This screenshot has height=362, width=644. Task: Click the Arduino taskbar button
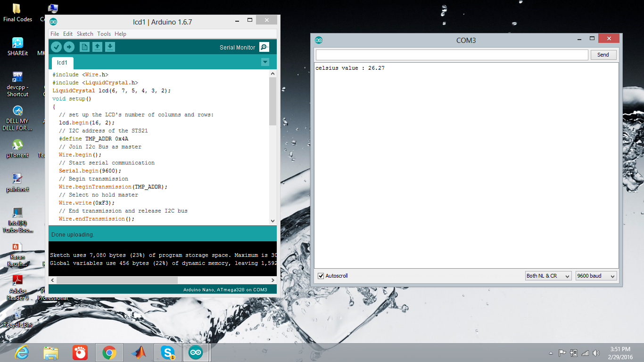click(x=197, y=353)
